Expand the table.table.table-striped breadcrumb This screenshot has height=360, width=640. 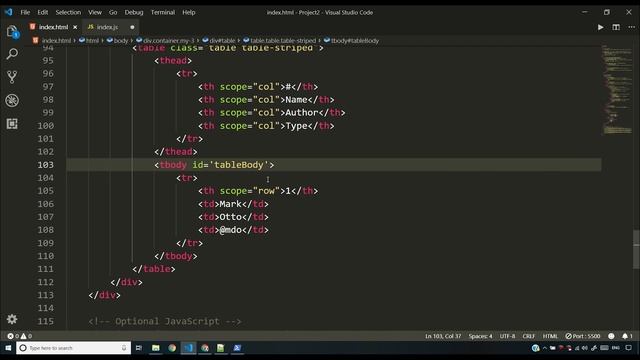click(279, 40)
